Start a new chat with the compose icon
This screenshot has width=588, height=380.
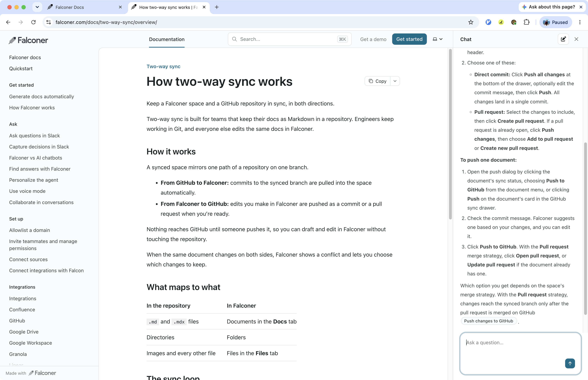(563, 39)
